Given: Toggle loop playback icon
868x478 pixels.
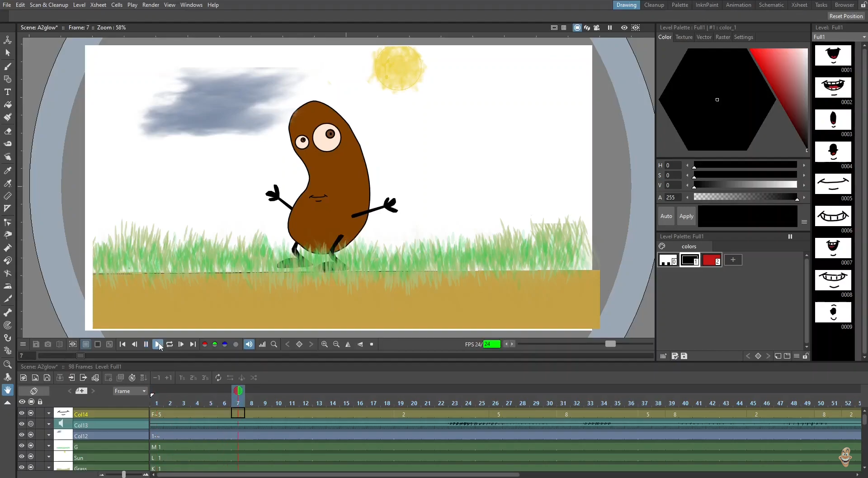Looking at the screenshot, I should [170, 344].
